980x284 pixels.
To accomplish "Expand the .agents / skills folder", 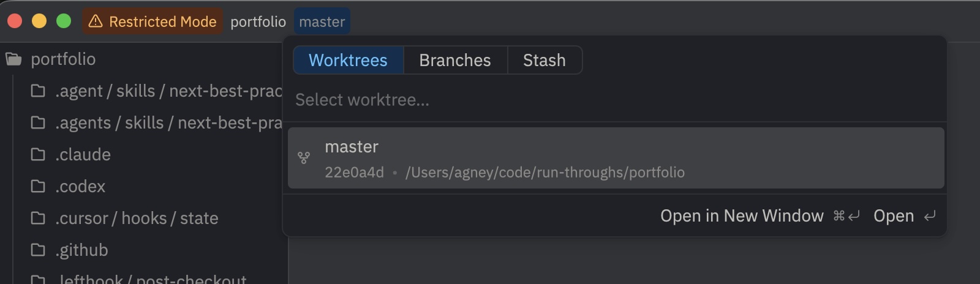I will [168, 122].
